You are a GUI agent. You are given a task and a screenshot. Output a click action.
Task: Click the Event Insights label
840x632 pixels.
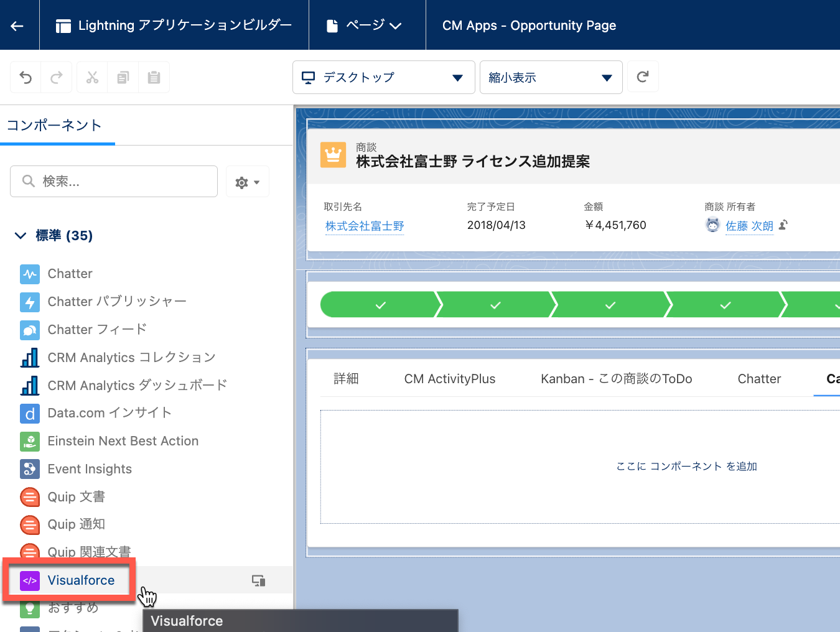click(x=90, y=469)
